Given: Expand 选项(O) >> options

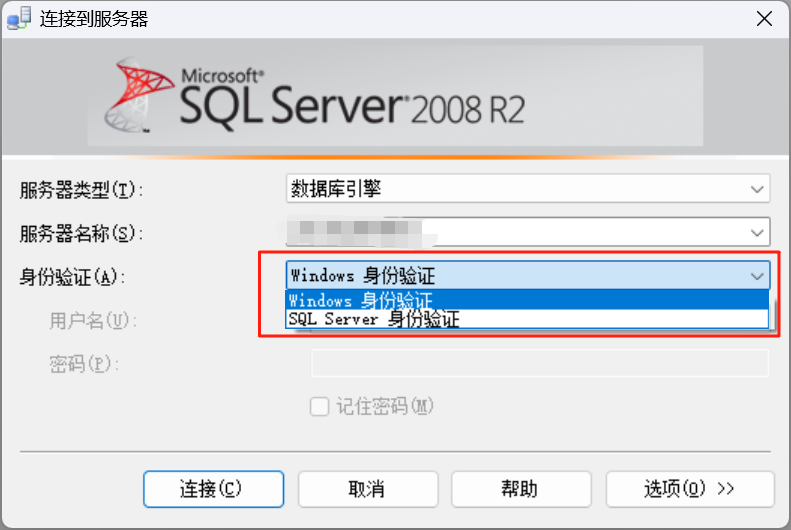Looking at the screenshot, I should (690, 489).
